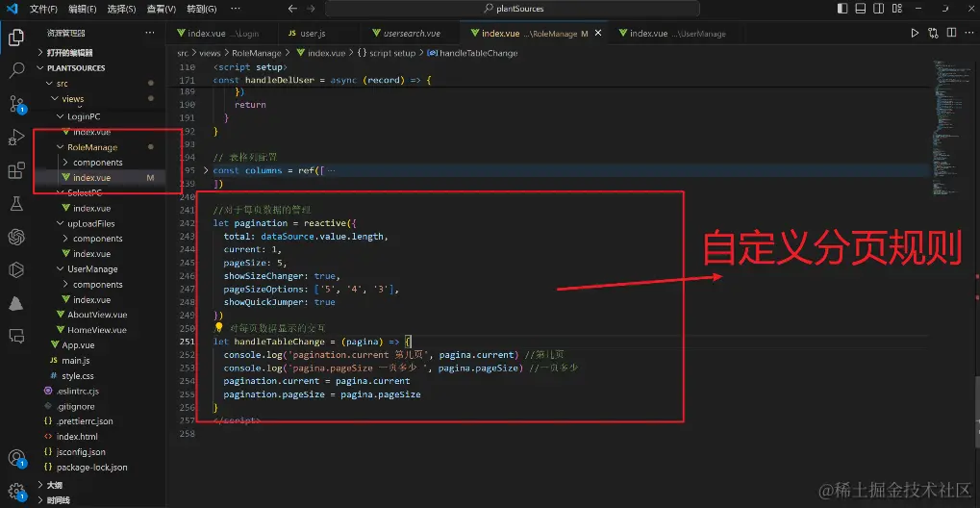Image resolution: width=980 pixels, height=508 pixels.
Task: Open the 查看(V) menu
Action: pos(161,9)
